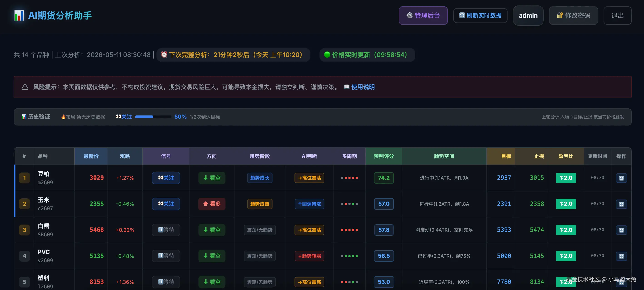Click target price 2937 for 豆粕
Viewport: 644px width, 290px height.
504,178
